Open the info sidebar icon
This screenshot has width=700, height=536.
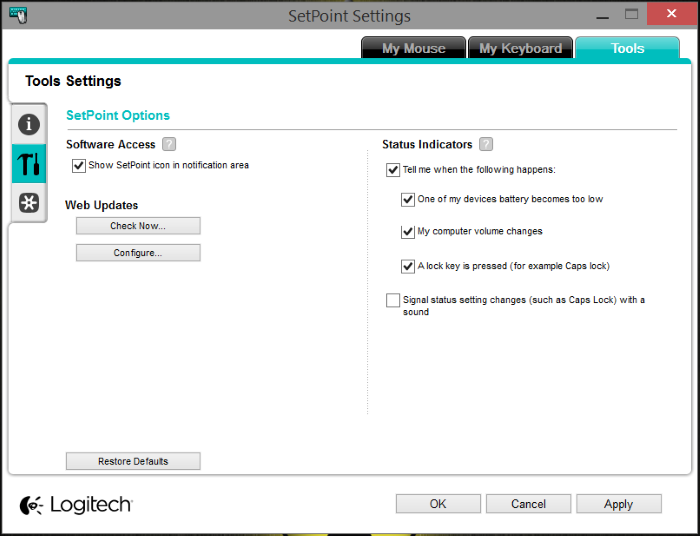29,124
